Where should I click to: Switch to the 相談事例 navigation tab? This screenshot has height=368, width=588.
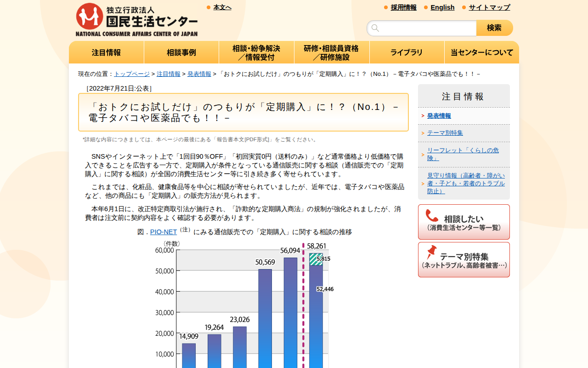pos(181,52)
